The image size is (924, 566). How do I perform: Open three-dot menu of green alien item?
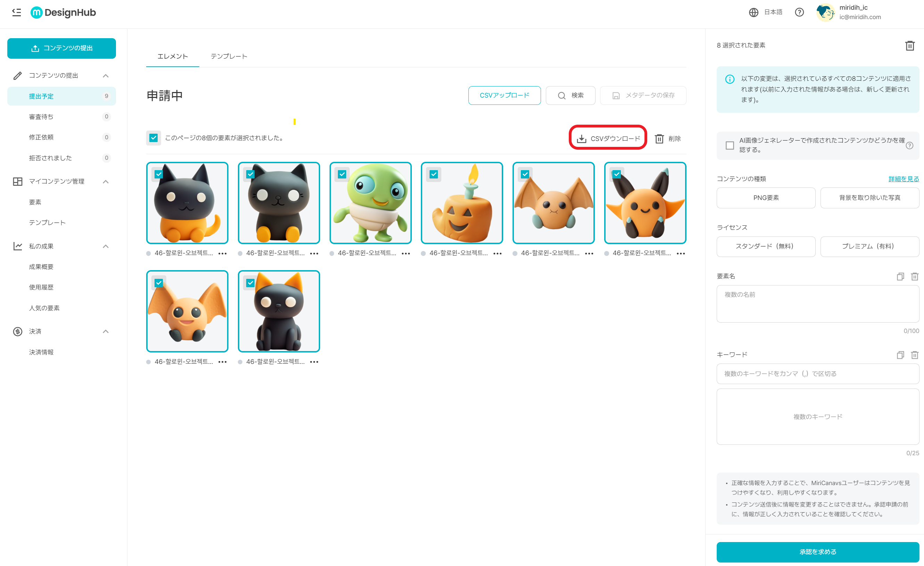[405, 253]
